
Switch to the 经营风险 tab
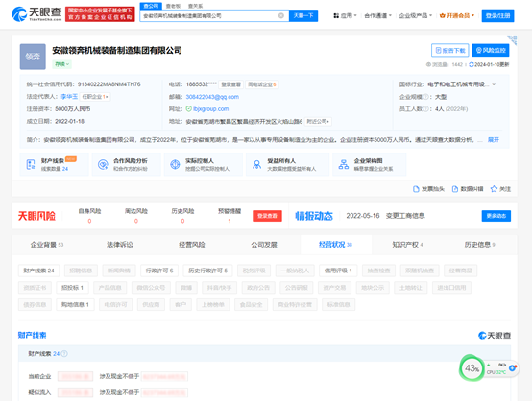coord(192,245)
